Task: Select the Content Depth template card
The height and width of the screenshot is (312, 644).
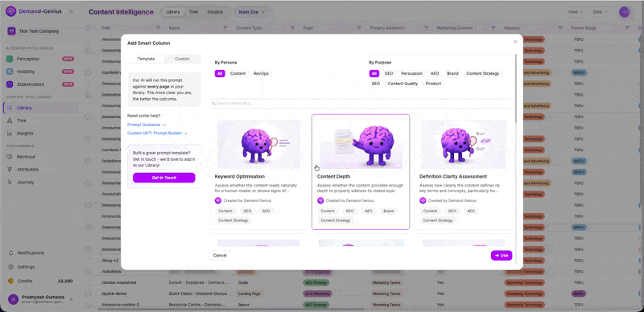Action: [x=361, y=171]
